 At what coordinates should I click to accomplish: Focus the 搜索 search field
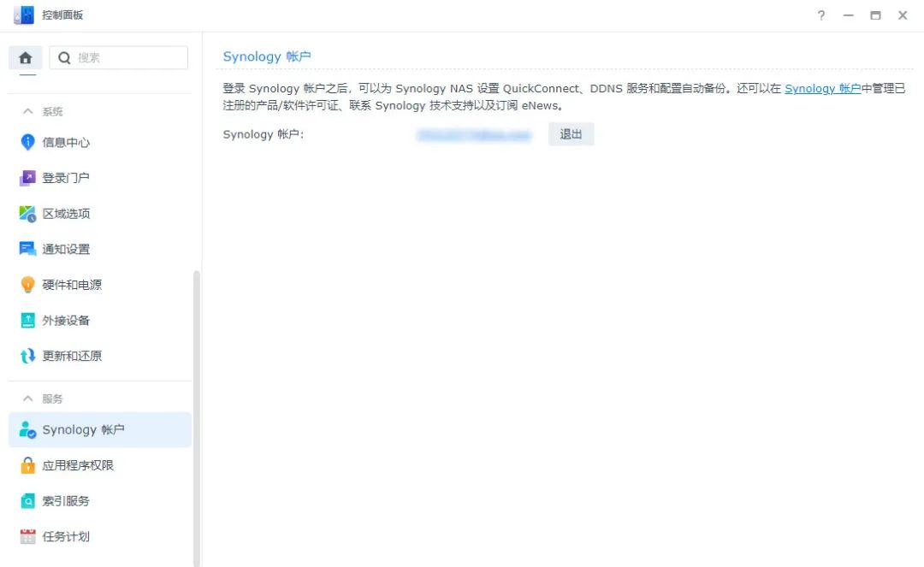click(118, 57)
